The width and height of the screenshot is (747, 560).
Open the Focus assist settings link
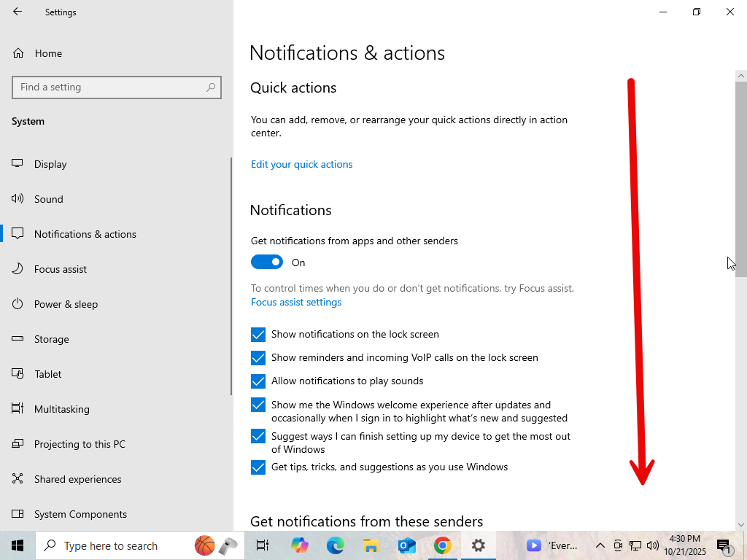296,302
